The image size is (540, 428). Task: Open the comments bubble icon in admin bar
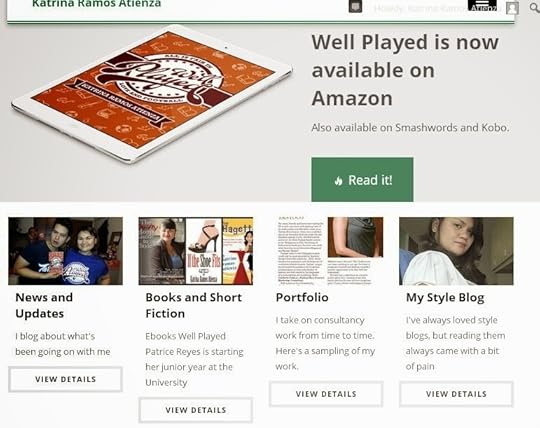click(x=355, y=7)
